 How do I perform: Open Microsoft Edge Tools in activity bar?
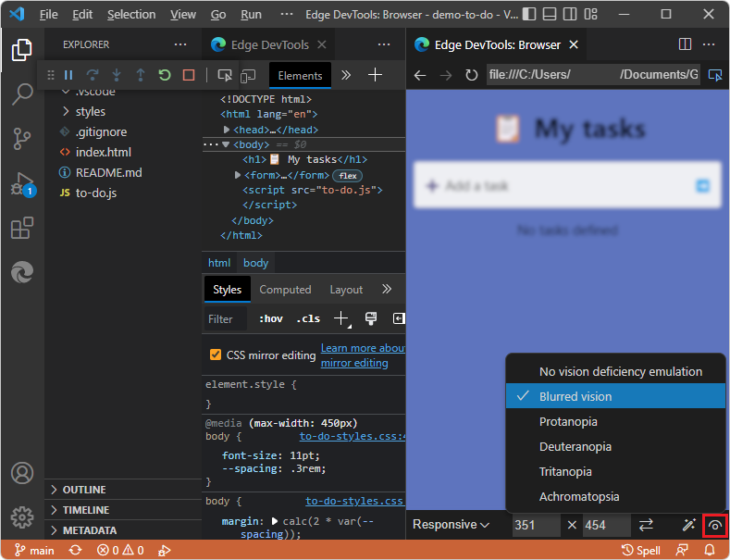click(22, 272)
